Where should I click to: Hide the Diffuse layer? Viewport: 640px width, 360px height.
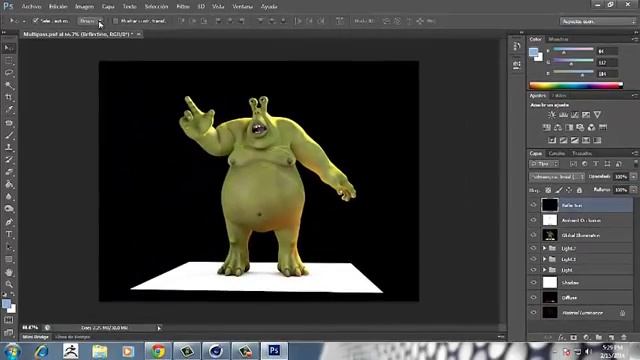pyautogui.click(x=533, y=298)
